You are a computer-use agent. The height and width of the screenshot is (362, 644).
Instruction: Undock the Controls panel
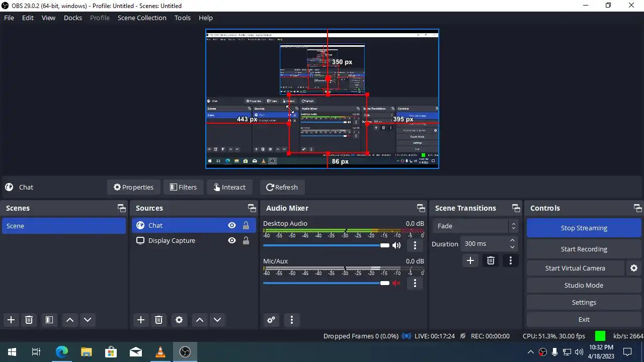(x=637, y=208)
